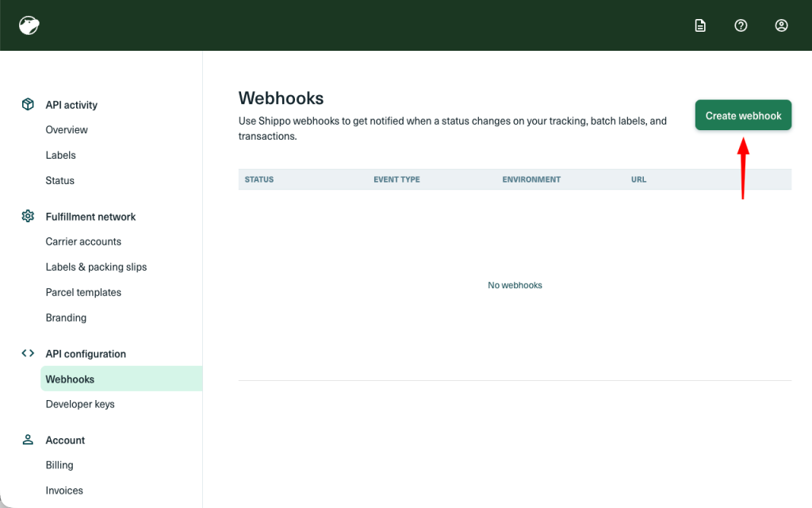The width and height of the screenshot is (812, 508).
Task: Go to Parcel templates
Action: tap(83, 292)
